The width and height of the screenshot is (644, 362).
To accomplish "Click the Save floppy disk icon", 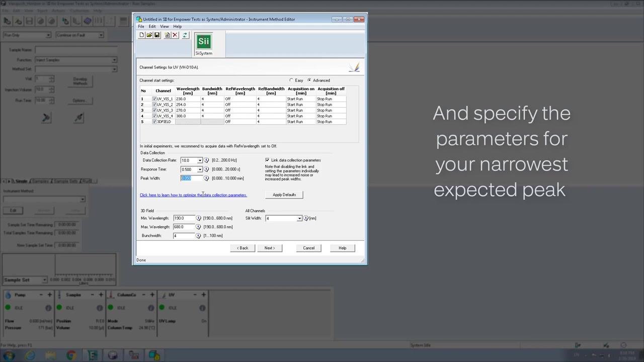I will coord(157,35).
